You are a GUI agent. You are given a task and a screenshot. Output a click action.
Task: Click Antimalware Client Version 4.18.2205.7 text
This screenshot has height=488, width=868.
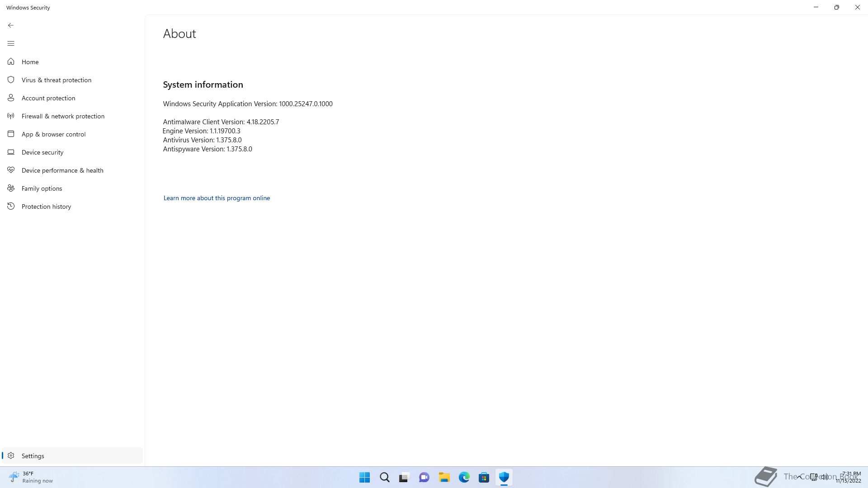point(221,122)
